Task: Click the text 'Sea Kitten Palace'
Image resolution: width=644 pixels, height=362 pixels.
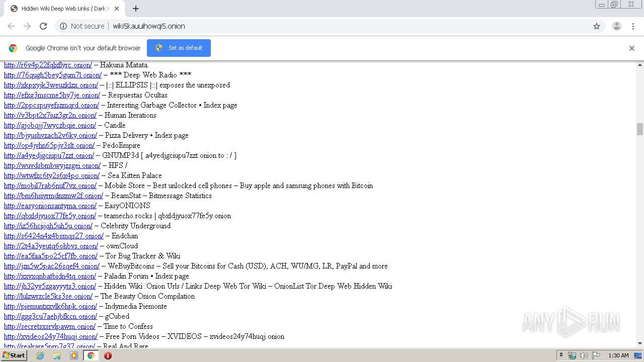Action: (x=135, y=175)
